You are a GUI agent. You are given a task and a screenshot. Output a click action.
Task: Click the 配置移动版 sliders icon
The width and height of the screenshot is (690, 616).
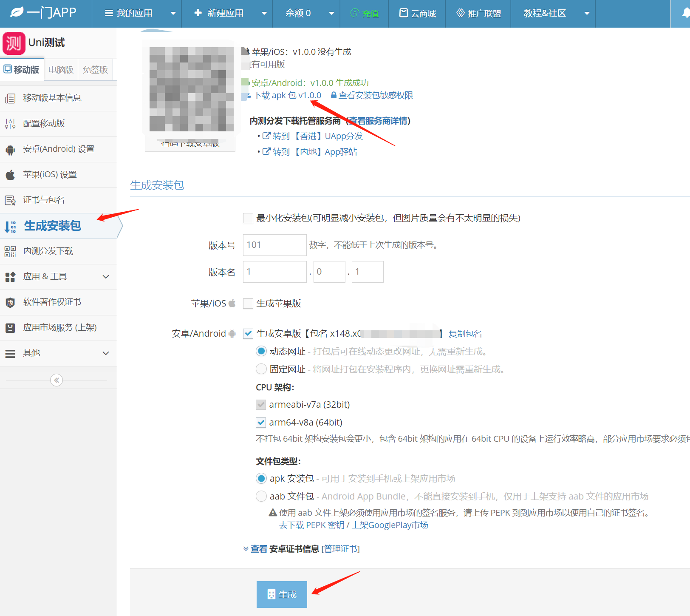coord(10,124)
